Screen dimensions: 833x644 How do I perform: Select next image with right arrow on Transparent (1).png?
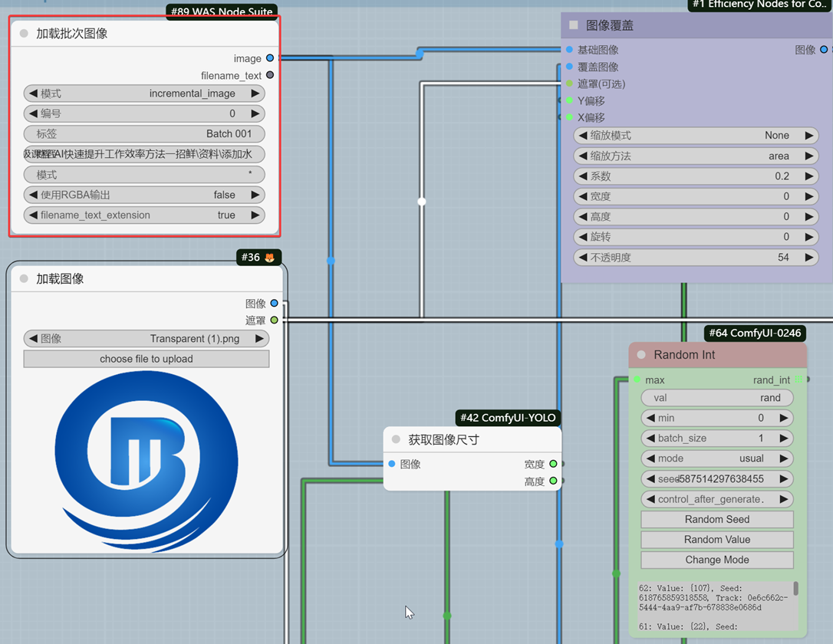pyautogui.click(x=259, y=339)
